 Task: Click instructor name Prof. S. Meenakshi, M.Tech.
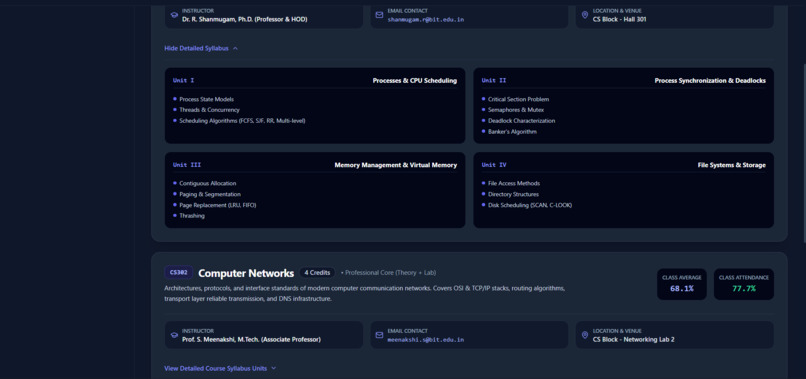pos(251,340)
